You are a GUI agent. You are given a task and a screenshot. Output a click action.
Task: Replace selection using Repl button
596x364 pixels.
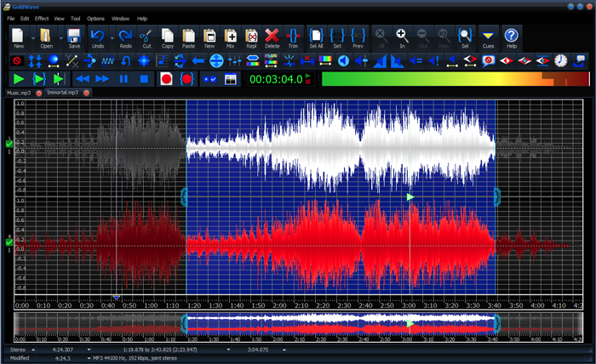(x=251, y=38)
